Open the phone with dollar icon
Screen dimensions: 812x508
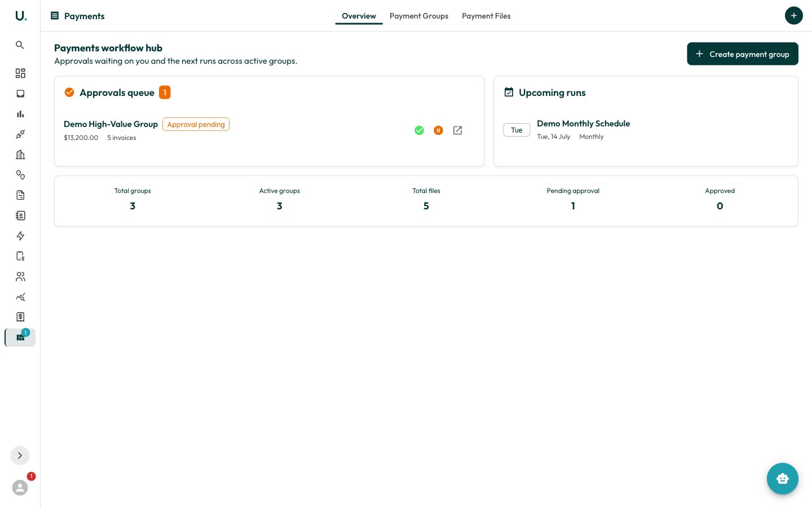click(20, 256)
